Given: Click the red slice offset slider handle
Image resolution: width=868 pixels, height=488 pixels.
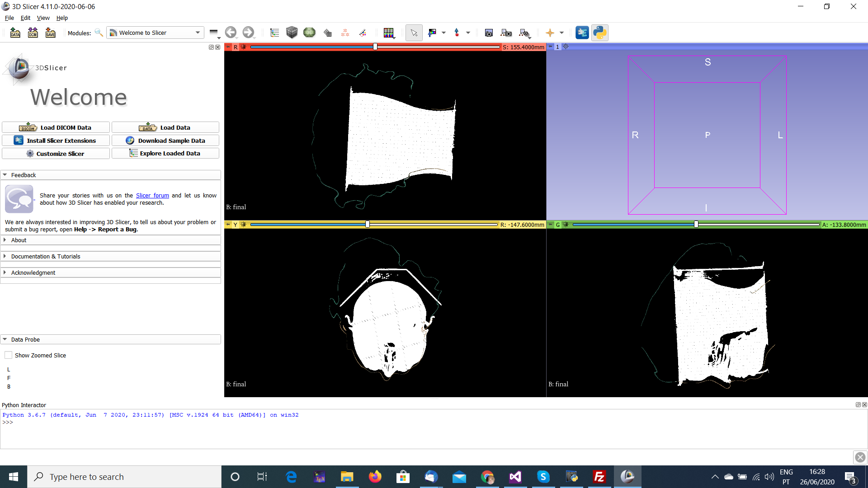Looking at the screenshot, I should tap(375, 47).
